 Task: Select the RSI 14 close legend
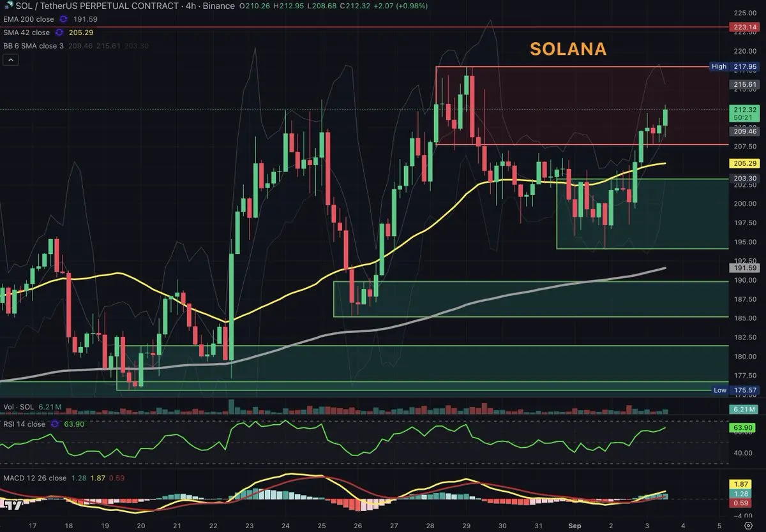click(x=24, y=424)
